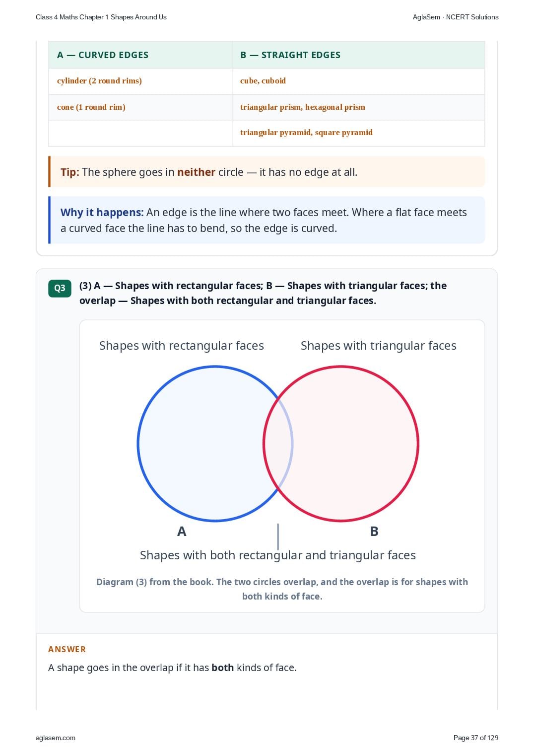The height and width of the screenshot is (756, 534).
Task: Select the letter B label below circle
Action: [x=374, y=531]
